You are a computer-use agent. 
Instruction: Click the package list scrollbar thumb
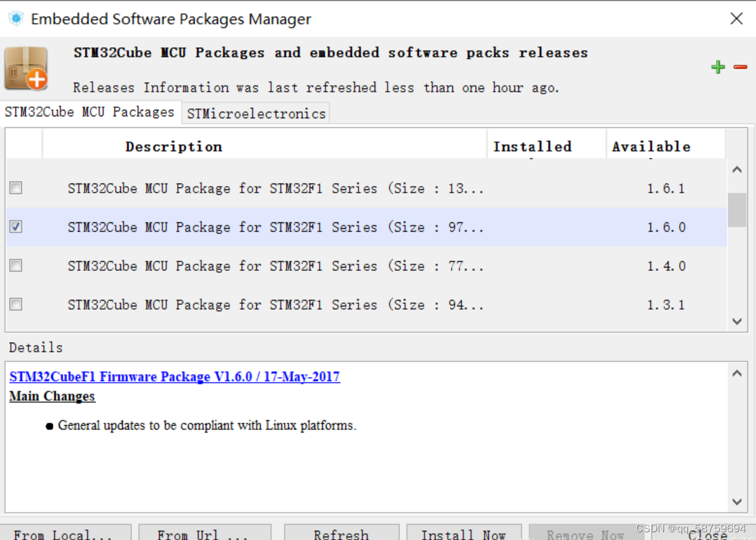[737, 210]
